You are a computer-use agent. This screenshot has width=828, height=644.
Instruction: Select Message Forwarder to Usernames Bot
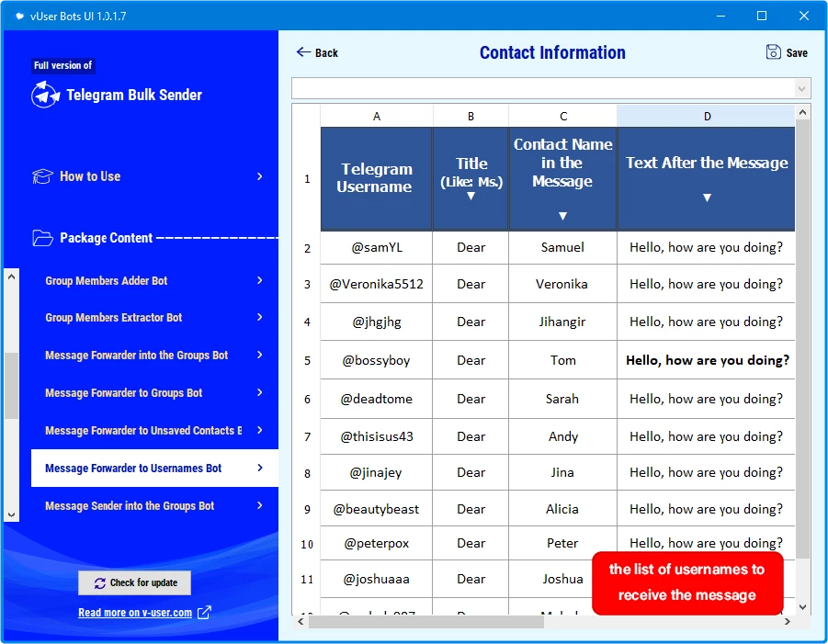coord(154,468)
